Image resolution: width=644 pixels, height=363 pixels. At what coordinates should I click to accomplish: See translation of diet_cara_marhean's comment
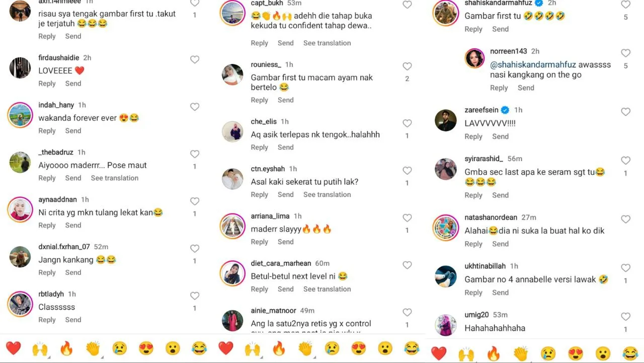(x=327, y=289)
